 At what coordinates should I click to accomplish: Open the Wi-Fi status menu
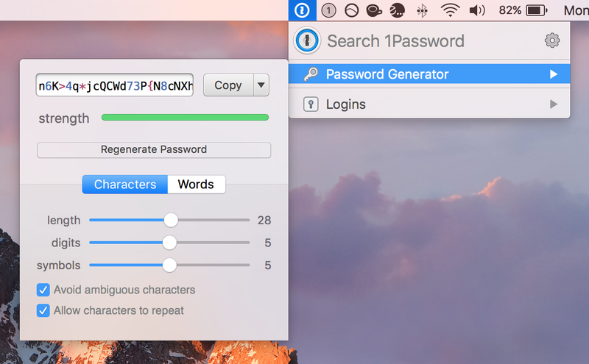[450, 10]
